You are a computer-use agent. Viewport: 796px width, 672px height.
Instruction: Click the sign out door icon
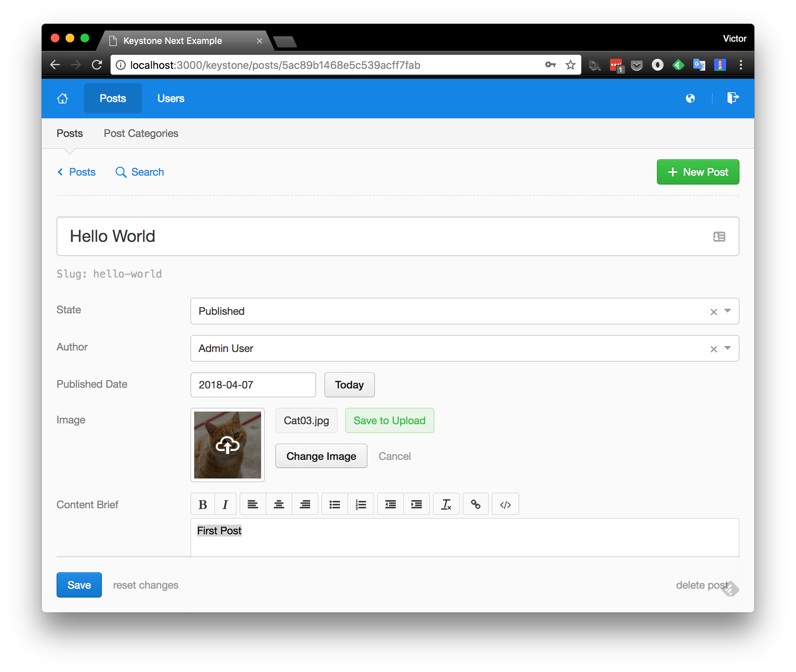pyautogui.click(x=732, y=98)
